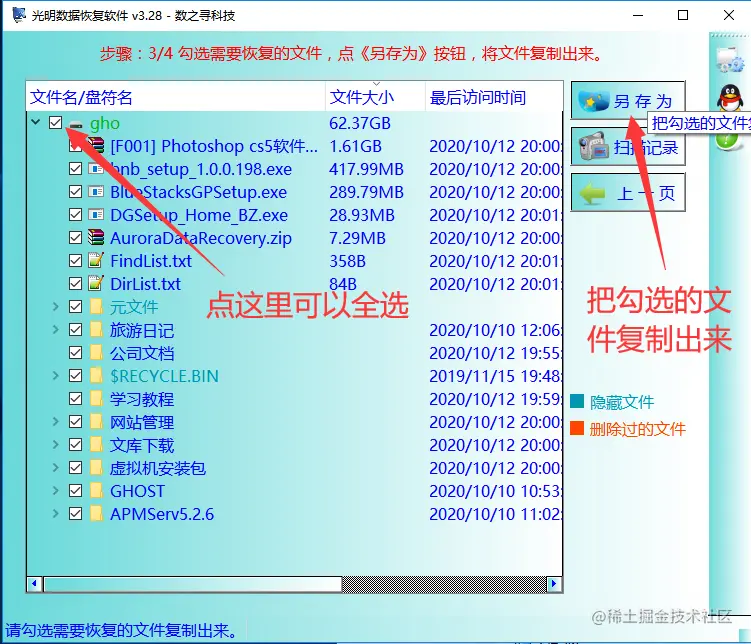The image size is (751, 644).
Task: Uncheck the 元文件 folder checkbox
Action: pyautogui.click(x=75, y=306)
